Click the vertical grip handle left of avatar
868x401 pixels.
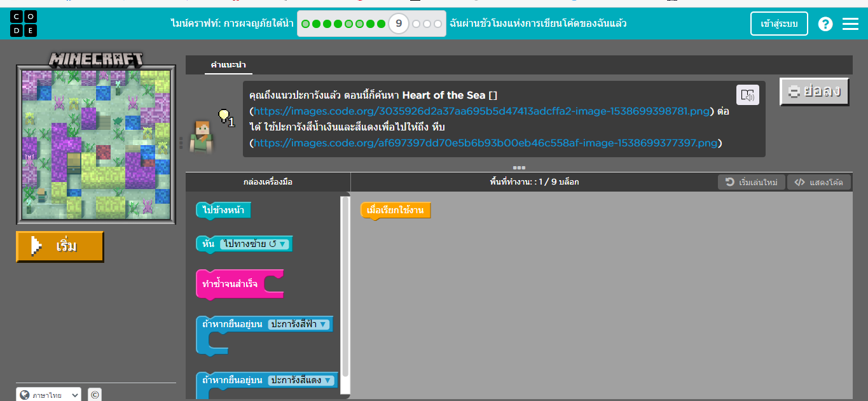(x=181, y=143)
